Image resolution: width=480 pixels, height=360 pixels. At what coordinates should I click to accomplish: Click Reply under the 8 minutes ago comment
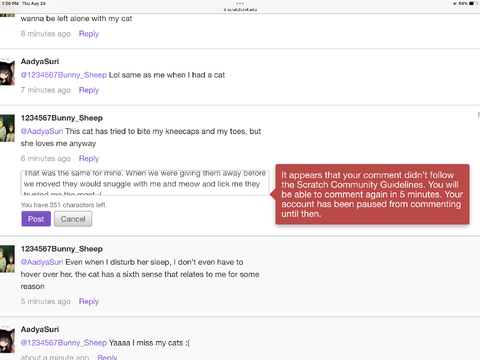(x=89, y=34)
